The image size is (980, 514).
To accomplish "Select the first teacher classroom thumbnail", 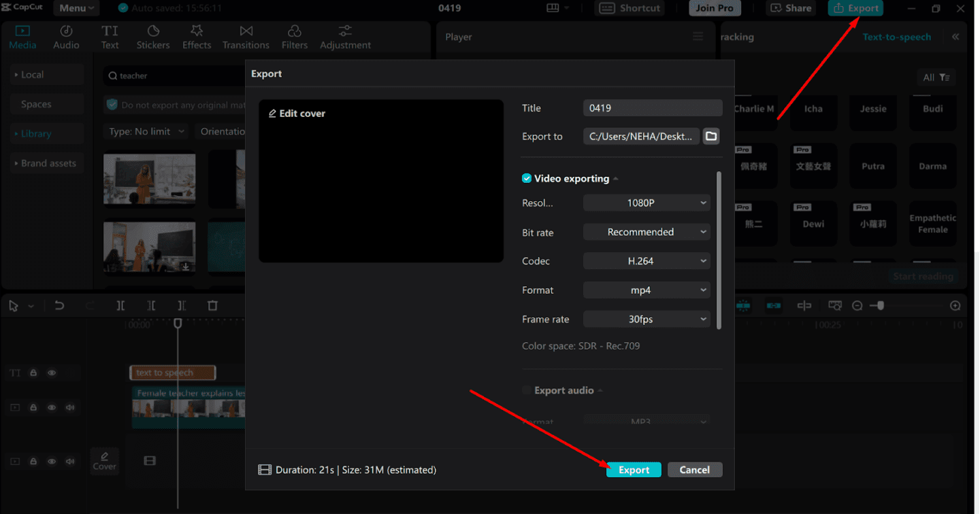I will (149, 179).
